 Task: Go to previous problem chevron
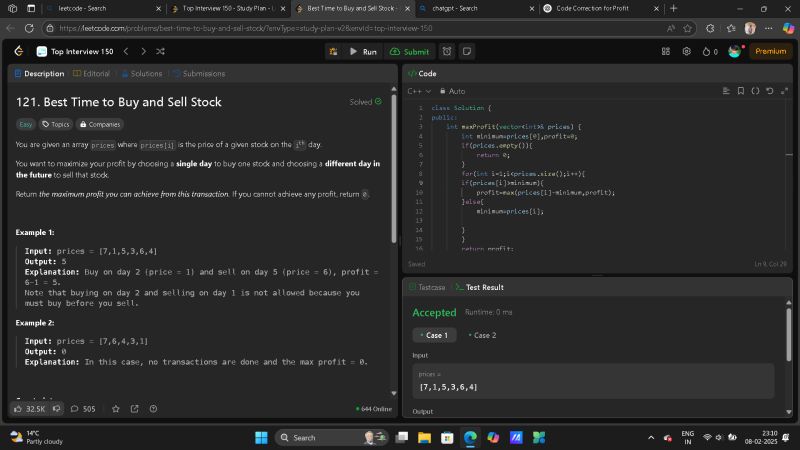[127, 51]
